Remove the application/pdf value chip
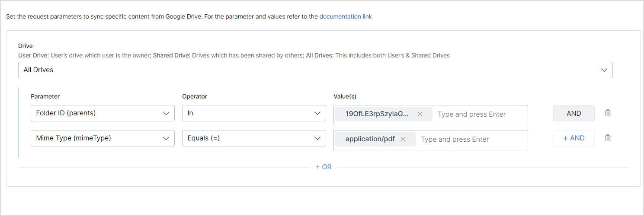The image size is (644, 216). [403, 139]
